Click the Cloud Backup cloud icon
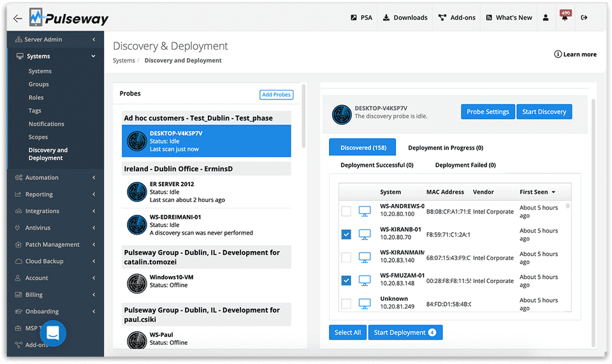This screenshot has width=612, height=364. tap(18, 261)
